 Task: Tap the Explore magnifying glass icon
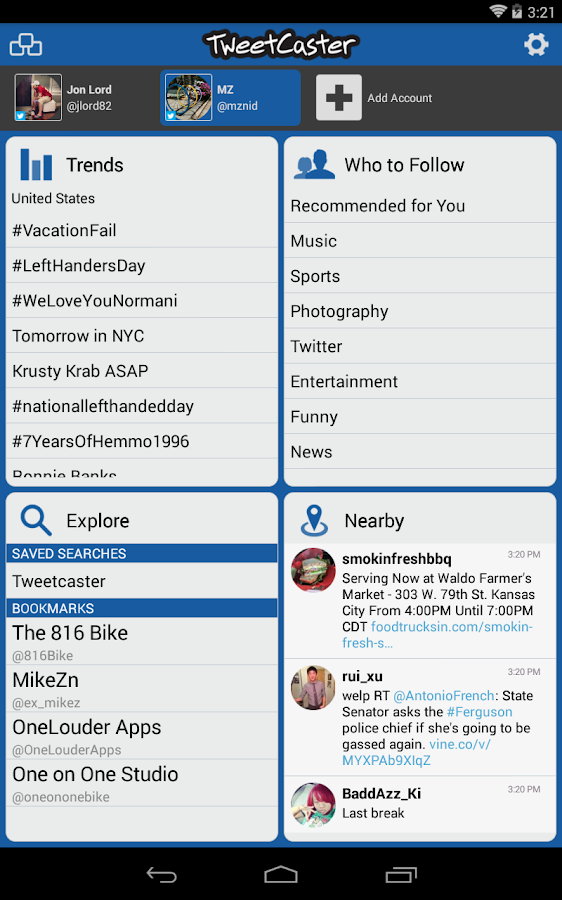pos(36,520)
